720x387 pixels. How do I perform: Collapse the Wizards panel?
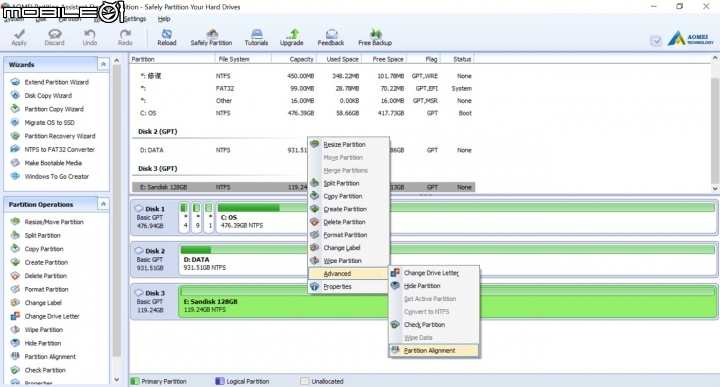click(103, 64)
